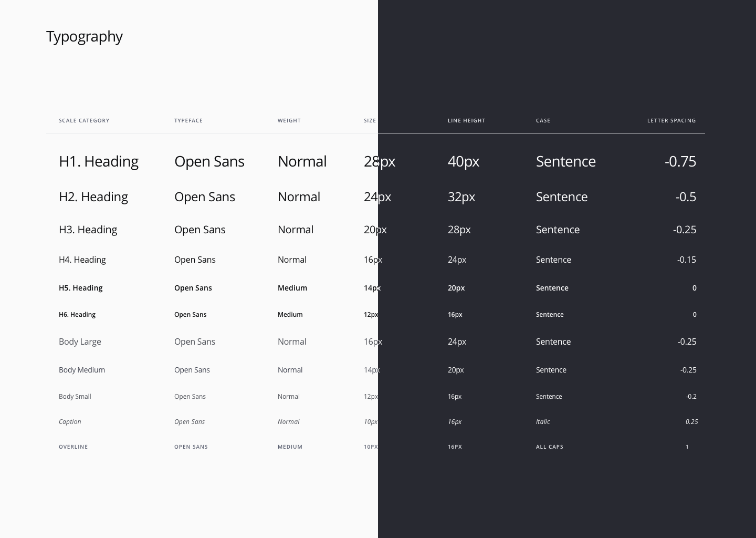The image size is (756, 538).
Task: Click Normal weight in the H2 row
Action: pos(299,196)
